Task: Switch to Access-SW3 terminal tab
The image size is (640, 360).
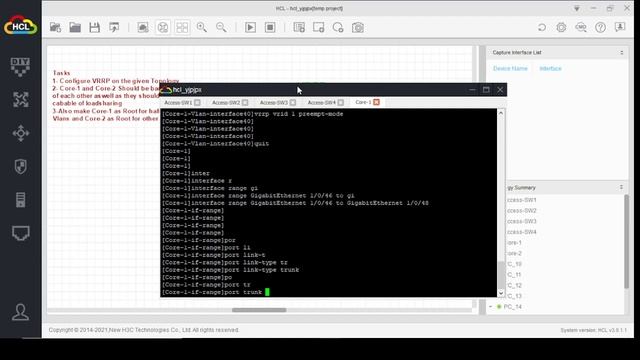Action: point(273,102)
